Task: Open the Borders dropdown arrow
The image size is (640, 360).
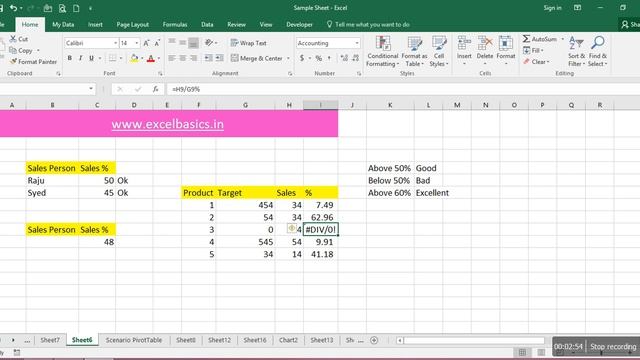Action: (121, 58)
